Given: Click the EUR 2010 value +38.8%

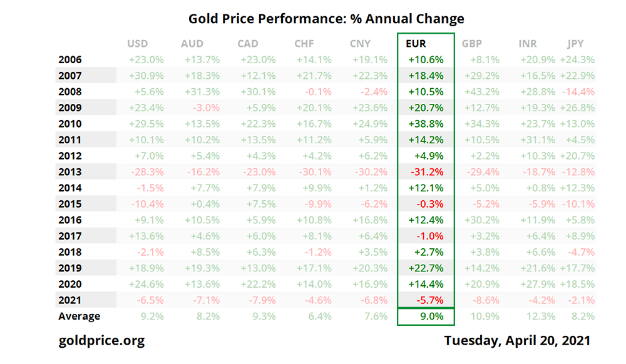Looking at the screenshot, I should (x=426, y=124).
